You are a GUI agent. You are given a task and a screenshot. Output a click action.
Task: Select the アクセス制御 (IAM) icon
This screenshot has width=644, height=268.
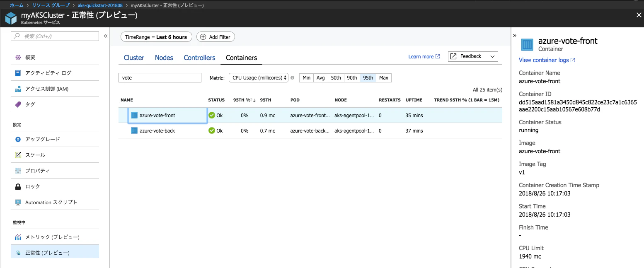18,89
